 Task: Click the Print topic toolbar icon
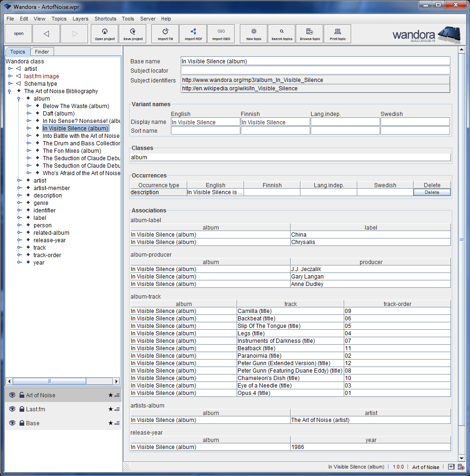click(x=337, y=34)
